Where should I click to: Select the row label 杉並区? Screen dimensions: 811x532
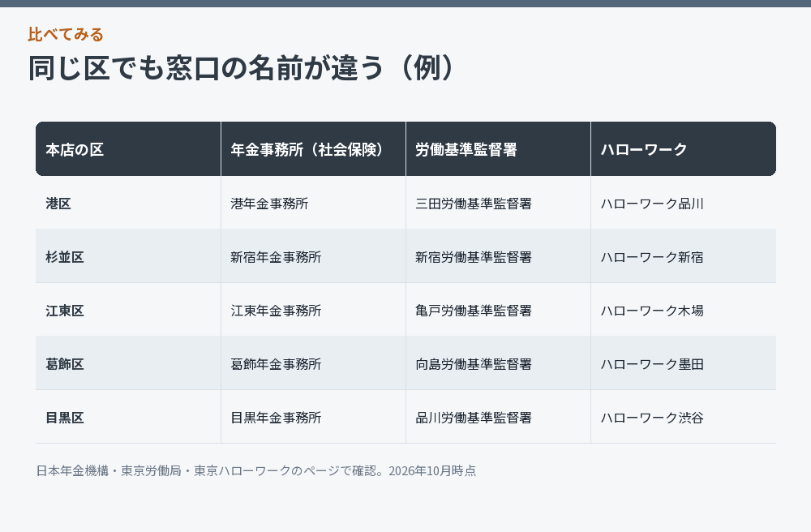coord(128,256)
